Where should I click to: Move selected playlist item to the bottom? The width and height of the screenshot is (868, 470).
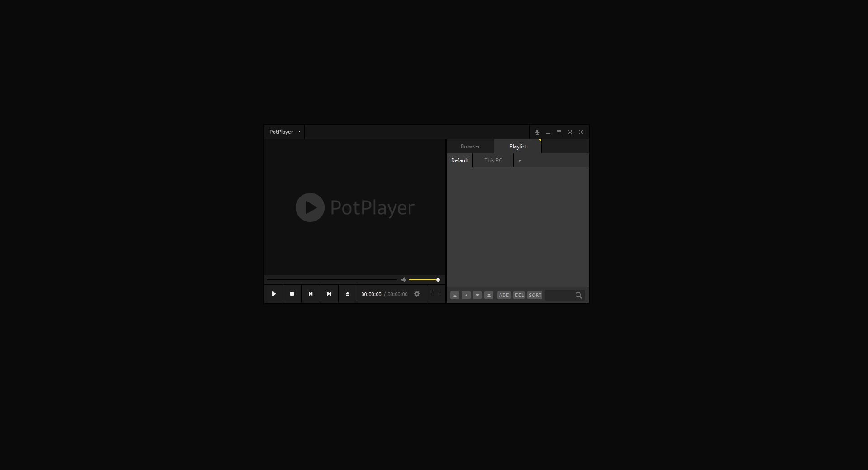pyautogui.click(x=489, y=295)
